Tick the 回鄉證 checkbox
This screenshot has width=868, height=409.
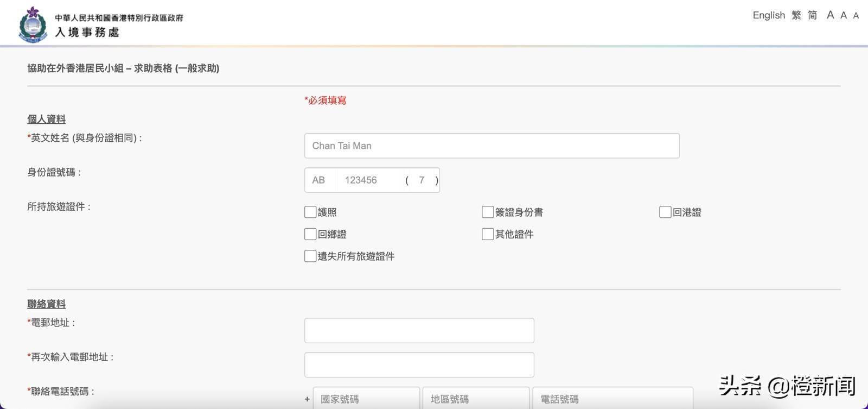(x=310, y=234)
